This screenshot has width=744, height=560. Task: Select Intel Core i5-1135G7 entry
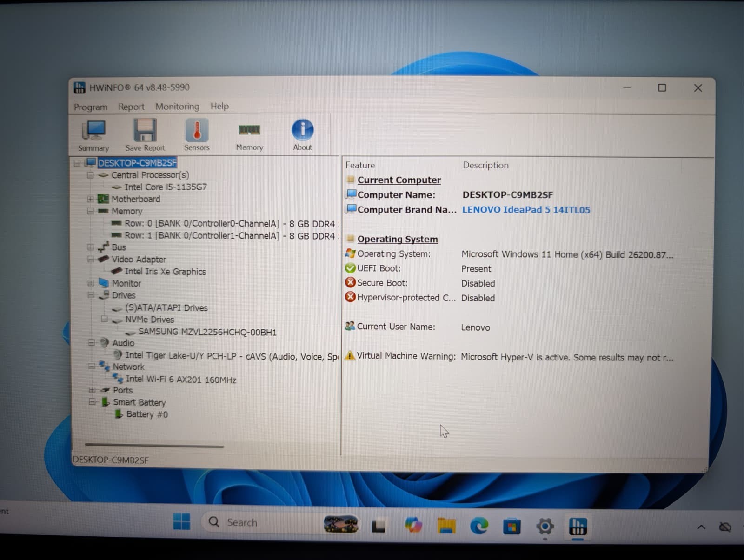166,187
